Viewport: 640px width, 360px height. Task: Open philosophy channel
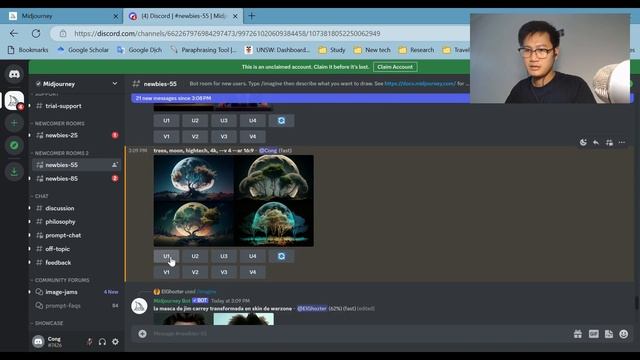point(76,222)
